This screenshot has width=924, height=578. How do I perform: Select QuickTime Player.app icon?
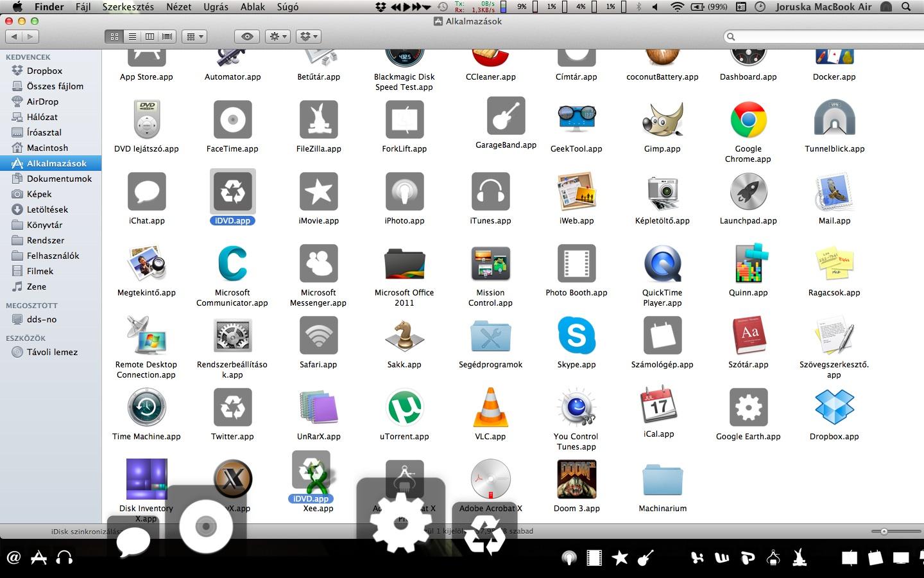[x=662, y=263]
